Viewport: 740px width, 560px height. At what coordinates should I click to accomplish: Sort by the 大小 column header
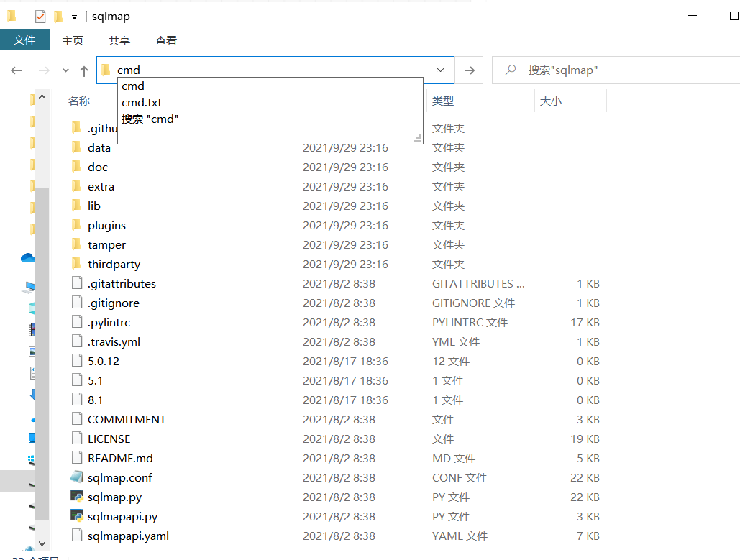coord(550,101)
